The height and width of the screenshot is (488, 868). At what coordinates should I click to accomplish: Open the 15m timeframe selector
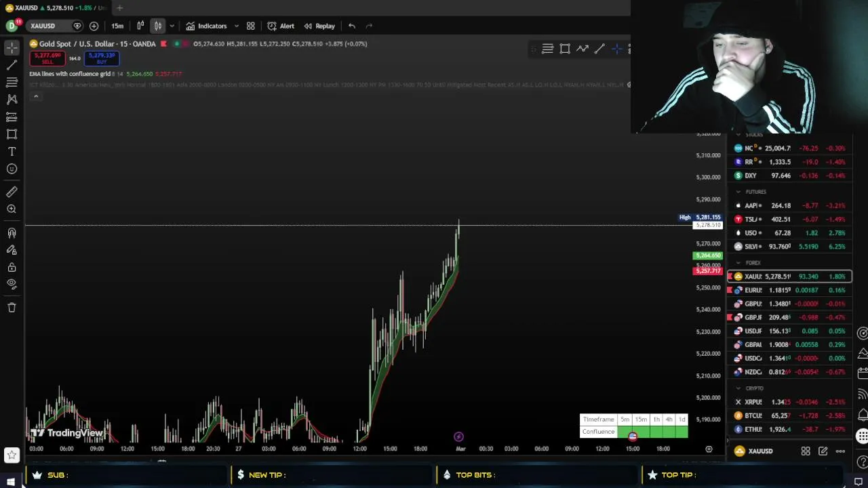tap(117, 26)
